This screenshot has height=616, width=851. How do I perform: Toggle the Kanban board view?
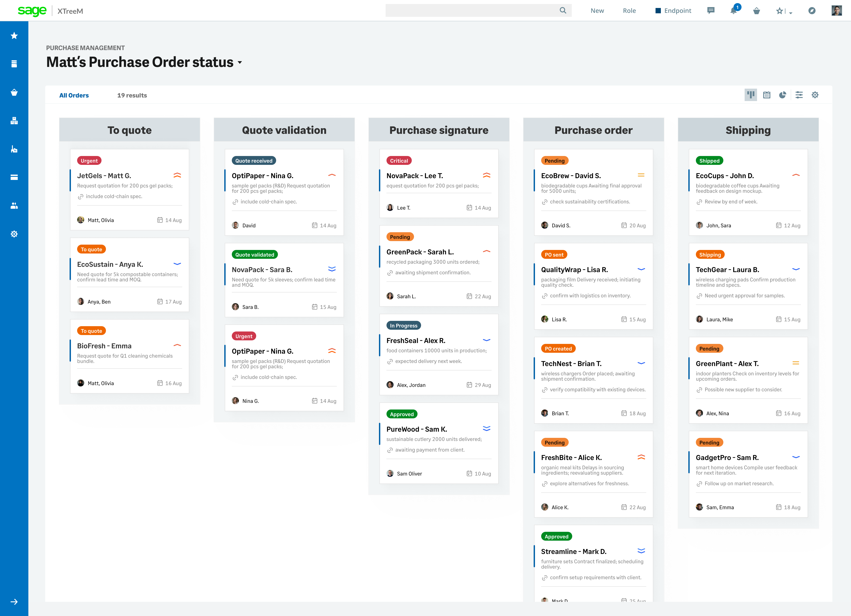click(750, 95)
